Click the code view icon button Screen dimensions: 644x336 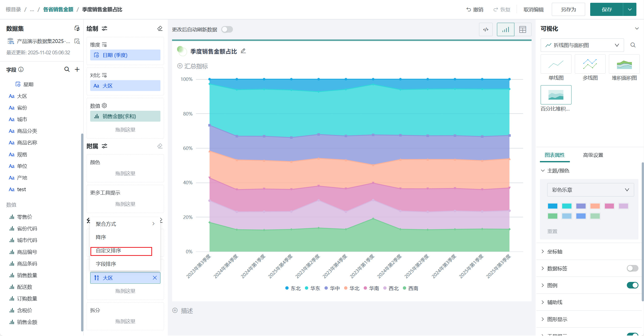[486, 30]
